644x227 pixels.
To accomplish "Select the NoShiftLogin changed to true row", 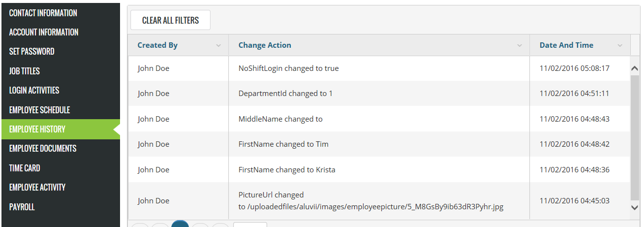I will pos(289,68).
